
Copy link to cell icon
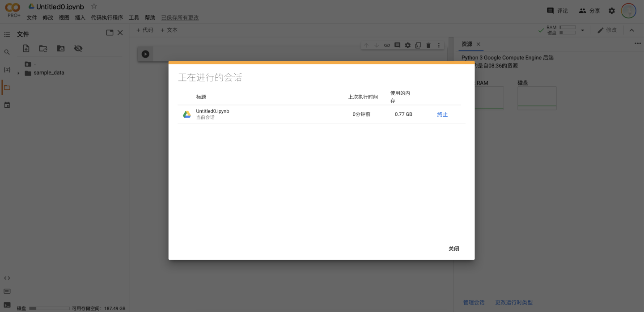(x=387, y=45)
